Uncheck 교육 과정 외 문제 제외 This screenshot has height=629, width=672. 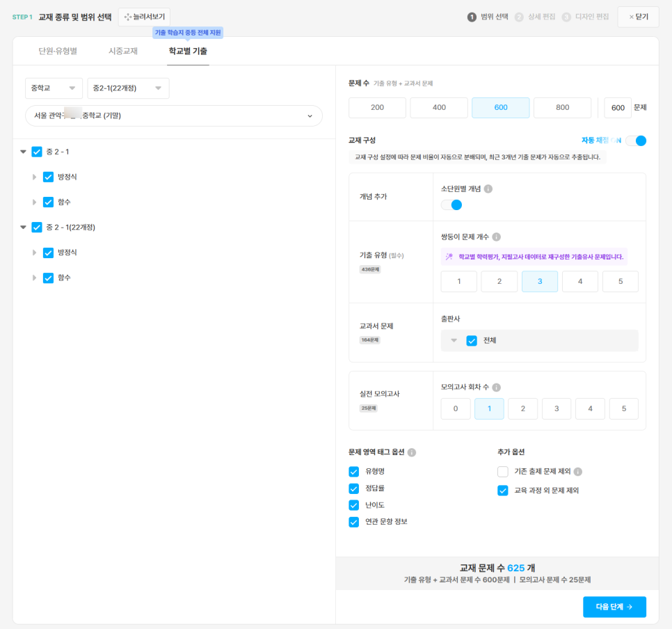point(503,490)
